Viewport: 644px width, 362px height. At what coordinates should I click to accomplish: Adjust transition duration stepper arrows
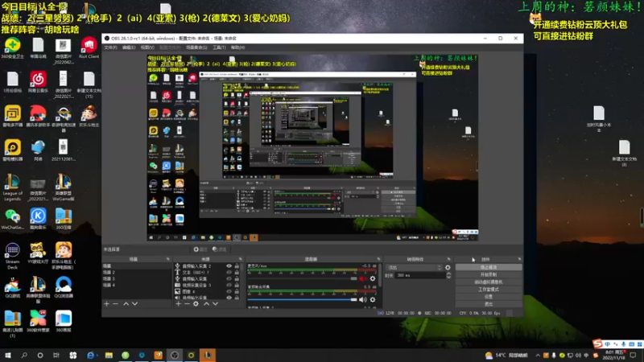tap(448, 275)
